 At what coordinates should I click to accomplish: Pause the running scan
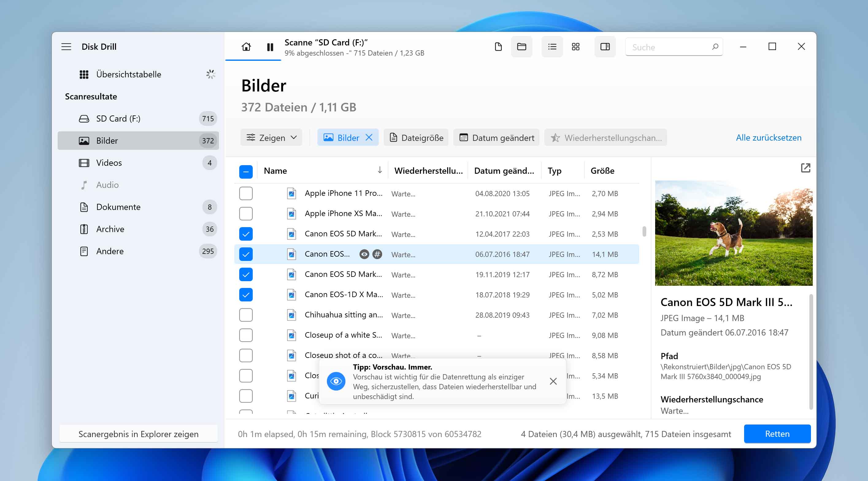[270, 47]
